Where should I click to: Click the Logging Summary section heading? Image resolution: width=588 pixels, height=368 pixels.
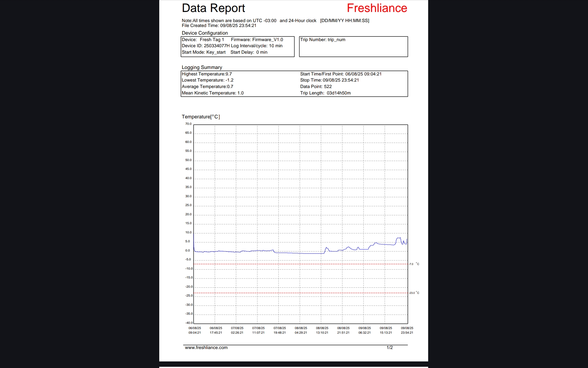click(202, 67)
